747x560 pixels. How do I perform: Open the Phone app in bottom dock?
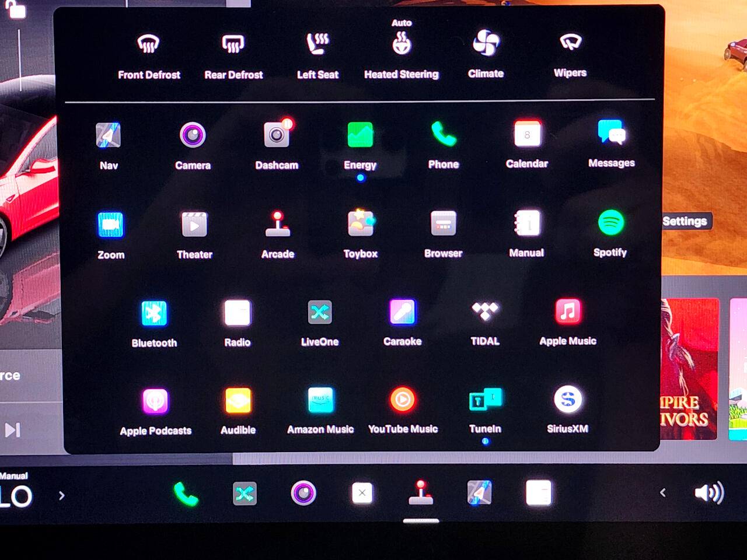coord(186,494)
